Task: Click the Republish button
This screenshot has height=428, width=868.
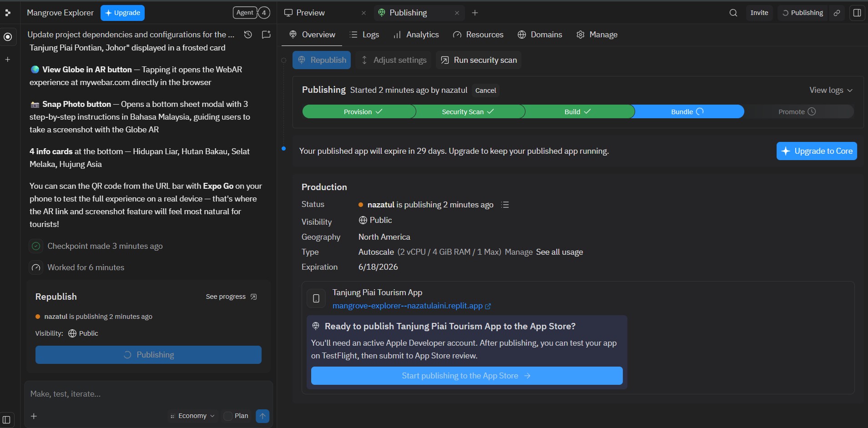Action: tap(322, 60)
